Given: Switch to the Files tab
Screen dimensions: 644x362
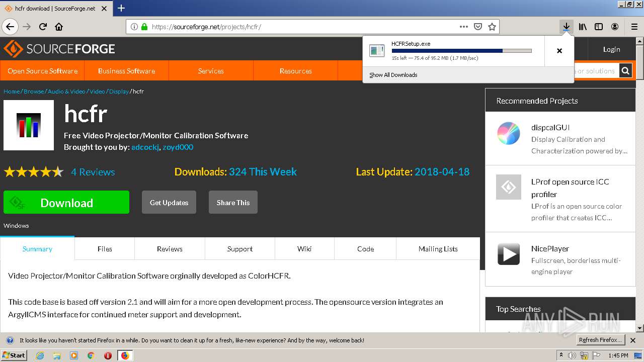Looking at the screenshot, I should (105, 249).
